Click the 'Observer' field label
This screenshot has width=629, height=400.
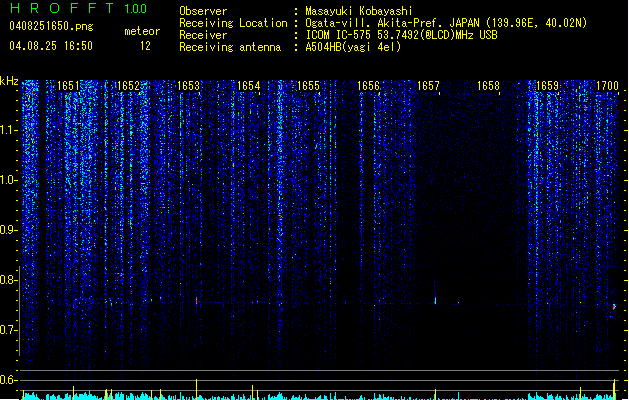tap(203, 11)
